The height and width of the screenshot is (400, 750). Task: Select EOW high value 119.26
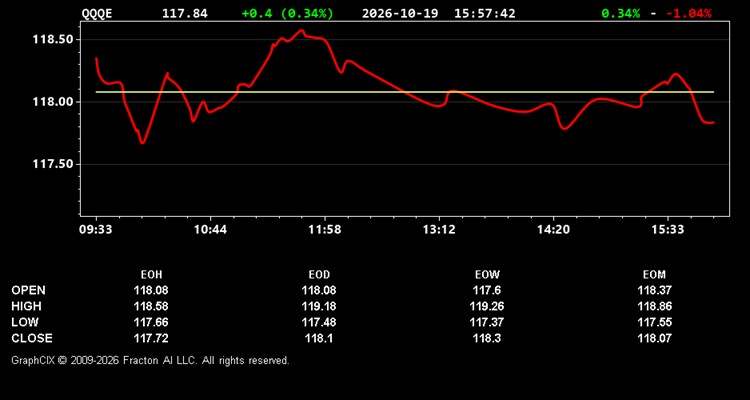[x=487, y=306]
